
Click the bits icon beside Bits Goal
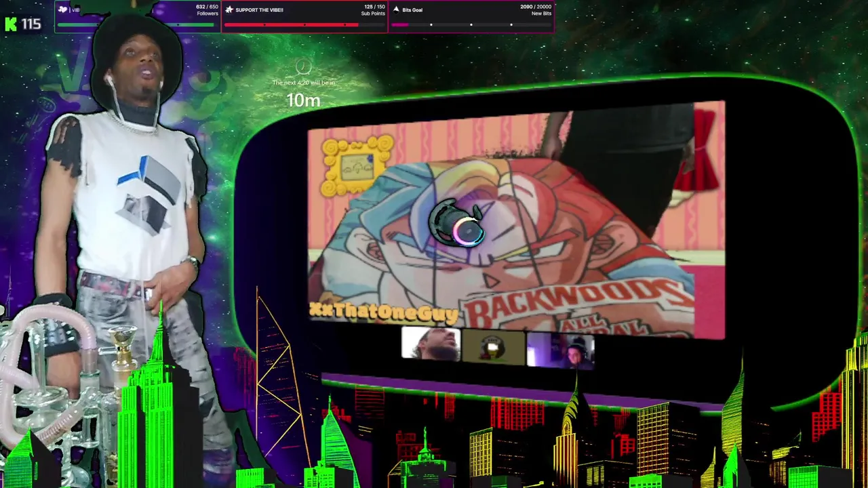coord(396,9)
